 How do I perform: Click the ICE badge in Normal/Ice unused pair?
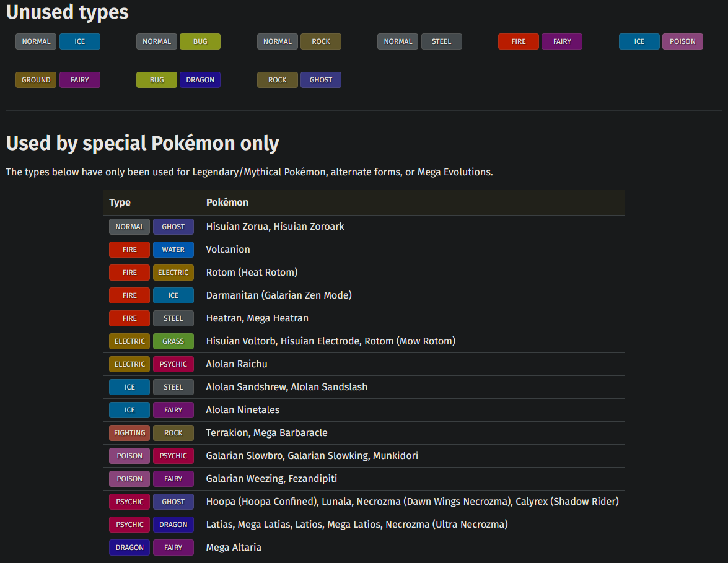coord(80,41)
